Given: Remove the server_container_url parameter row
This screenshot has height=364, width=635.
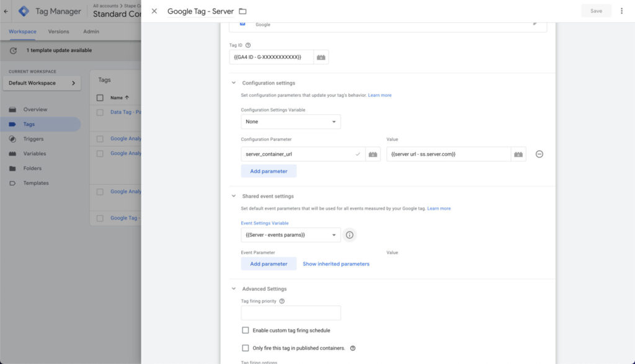Looking at the screenshot, I should [539, 154].
